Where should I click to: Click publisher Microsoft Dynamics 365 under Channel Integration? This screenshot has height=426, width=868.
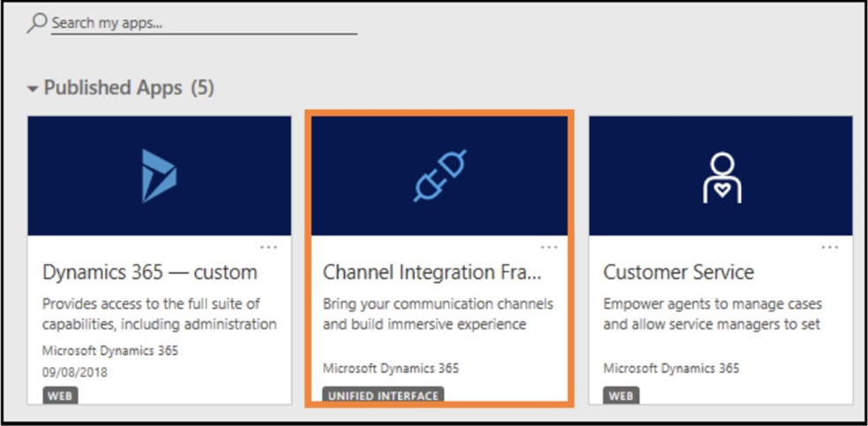click(x=391, y=368)
